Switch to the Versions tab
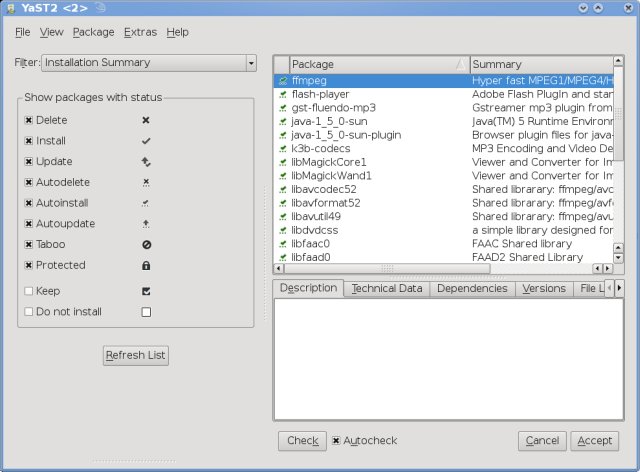The height and width of the screenshot is (472, 640). click(544, 289)
